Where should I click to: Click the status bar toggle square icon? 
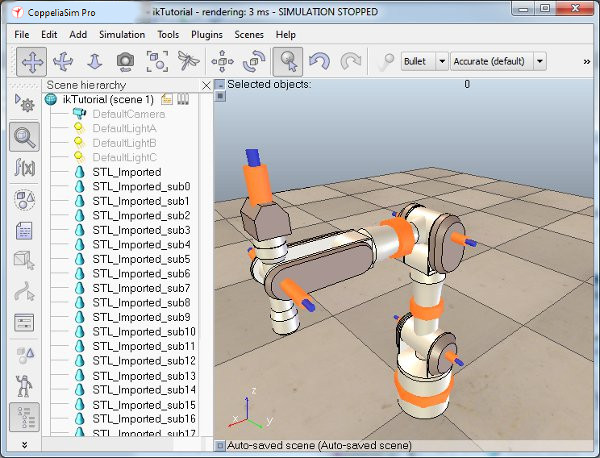tap(220, 445)
